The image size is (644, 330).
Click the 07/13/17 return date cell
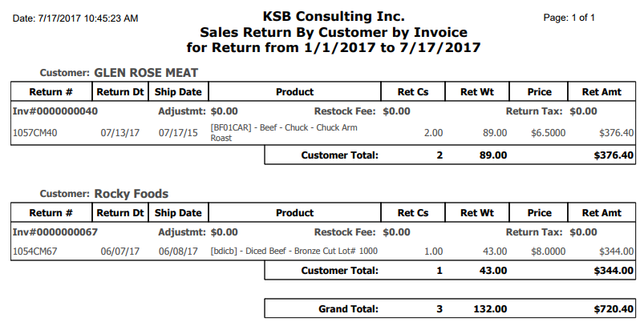point(121,132)
